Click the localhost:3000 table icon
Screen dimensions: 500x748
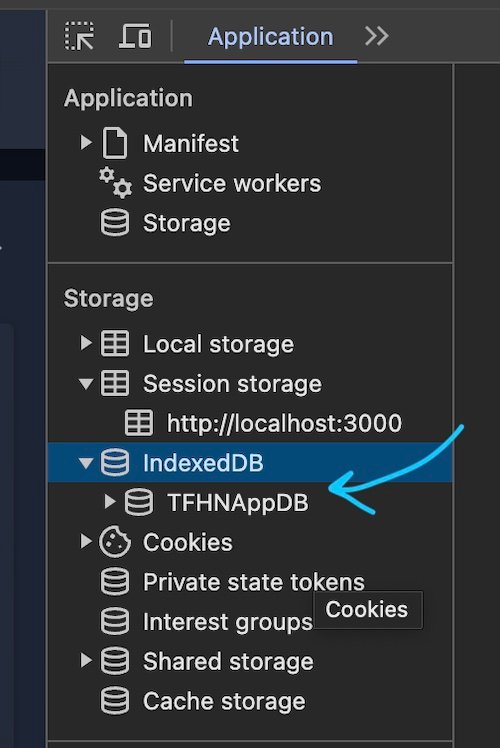[x=139, y=423]
